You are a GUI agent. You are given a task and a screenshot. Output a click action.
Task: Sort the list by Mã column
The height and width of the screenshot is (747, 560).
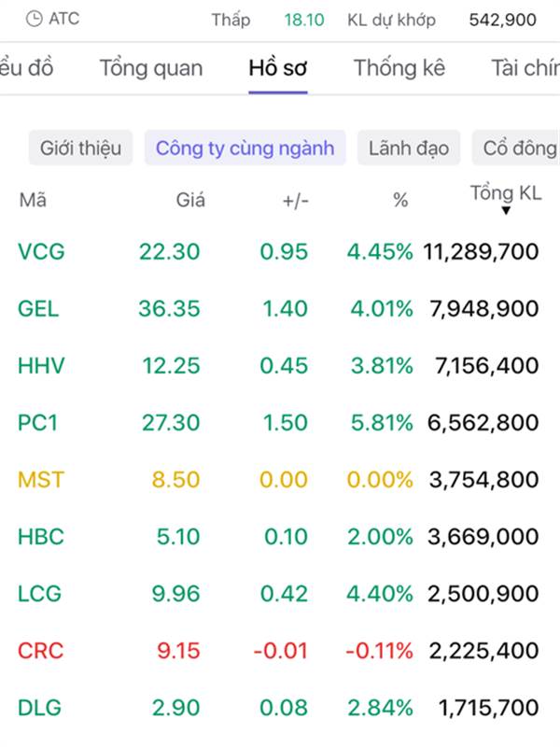[x=33, y=200]
